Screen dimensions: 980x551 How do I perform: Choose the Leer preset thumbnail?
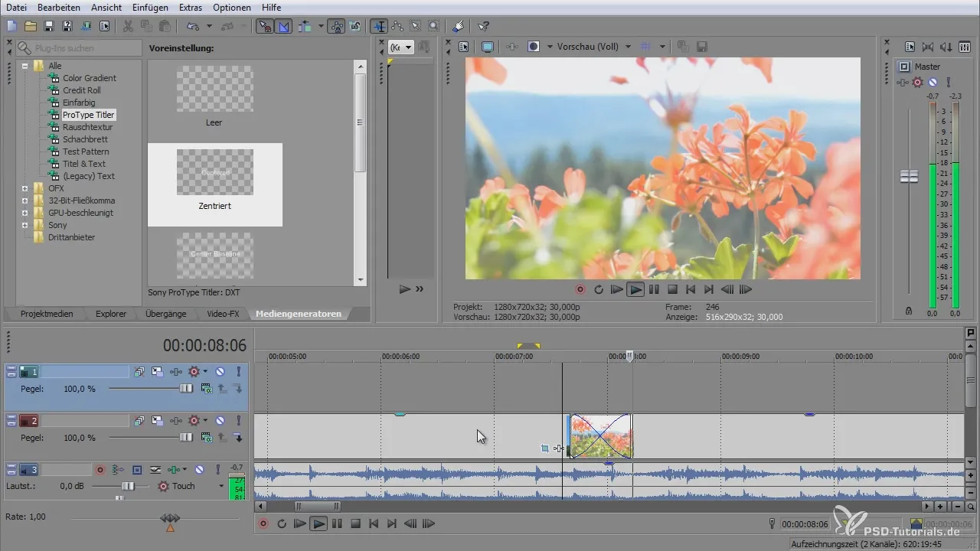[x=214, y=90]
